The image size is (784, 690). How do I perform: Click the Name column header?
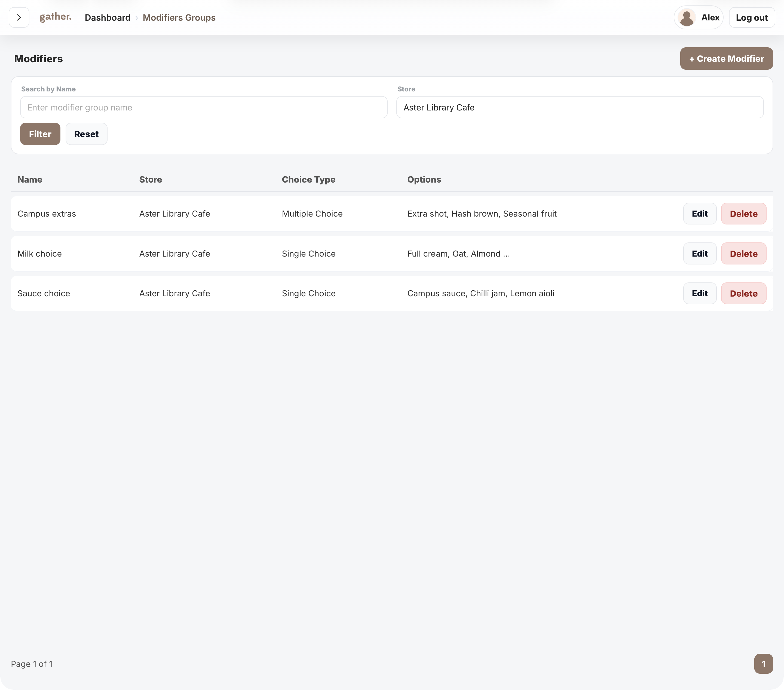(30, 179)
